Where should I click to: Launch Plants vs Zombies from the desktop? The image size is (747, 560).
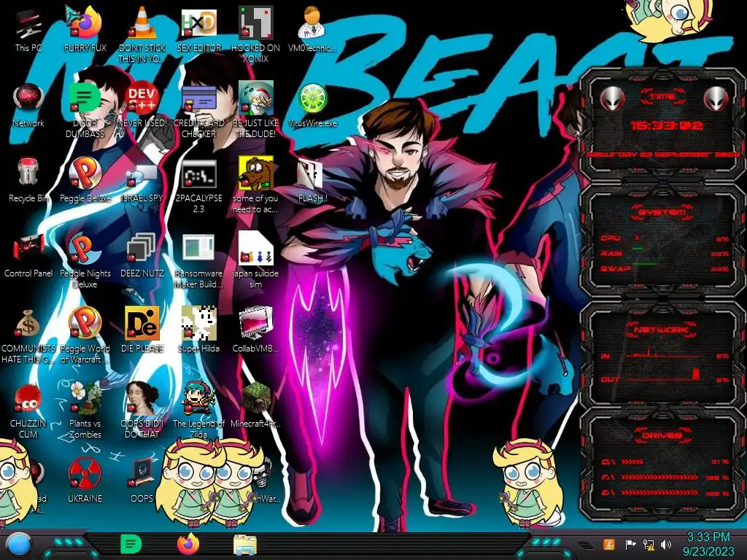click(85, 411)
